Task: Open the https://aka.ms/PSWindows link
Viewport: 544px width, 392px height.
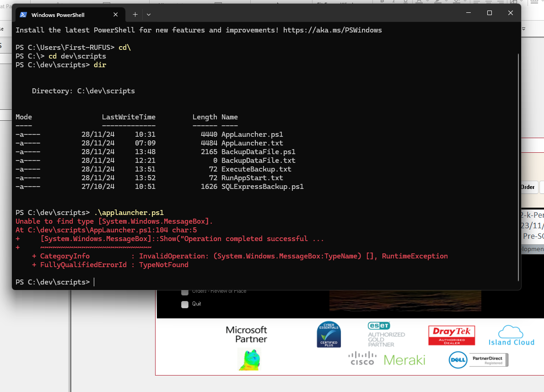Action: point(332,30)
